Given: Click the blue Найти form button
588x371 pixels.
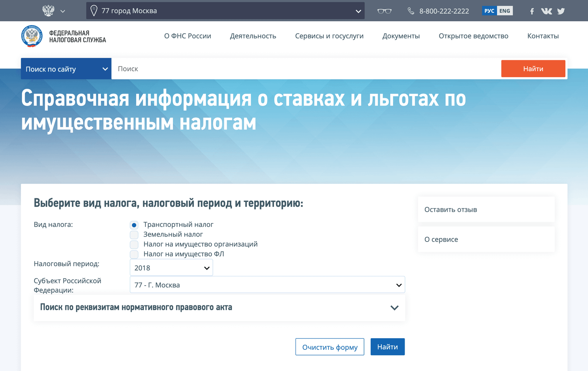Looking at the screenshot, I should (x=387, y=347).
